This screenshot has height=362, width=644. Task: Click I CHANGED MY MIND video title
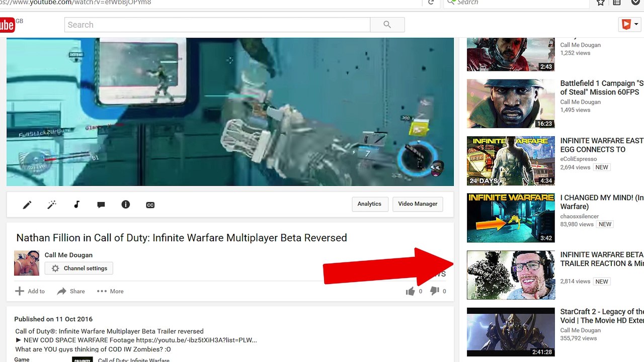tap(602, 202)
